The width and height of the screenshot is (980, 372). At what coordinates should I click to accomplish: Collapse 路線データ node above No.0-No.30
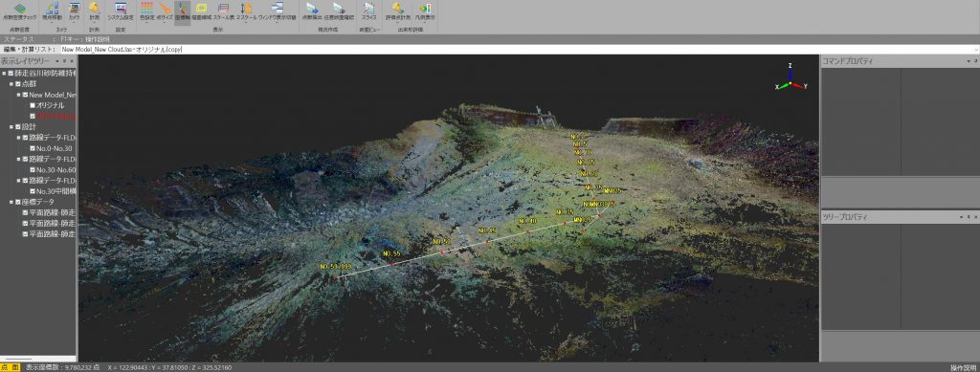[x=18, y=138]
